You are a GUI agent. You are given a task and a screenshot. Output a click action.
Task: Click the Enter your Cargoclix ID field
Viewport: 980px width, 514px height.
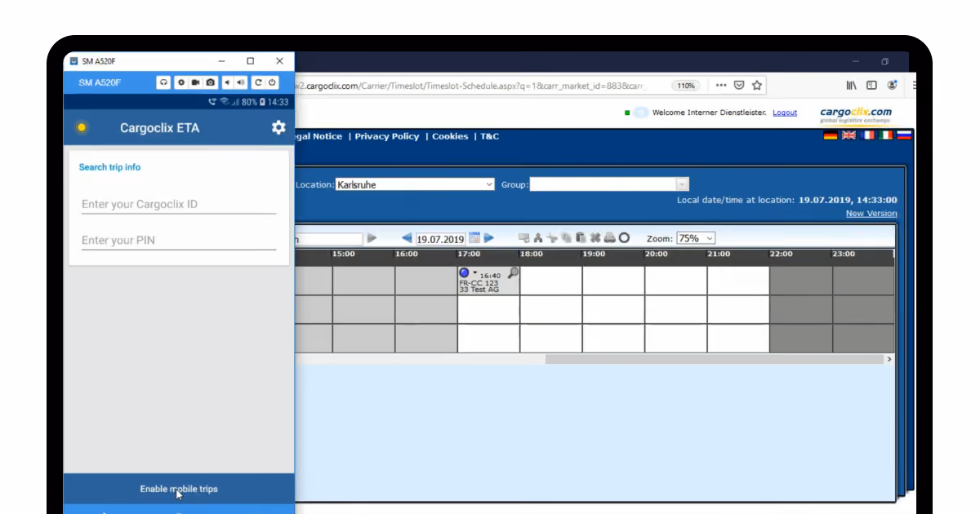tap(179, 204)
